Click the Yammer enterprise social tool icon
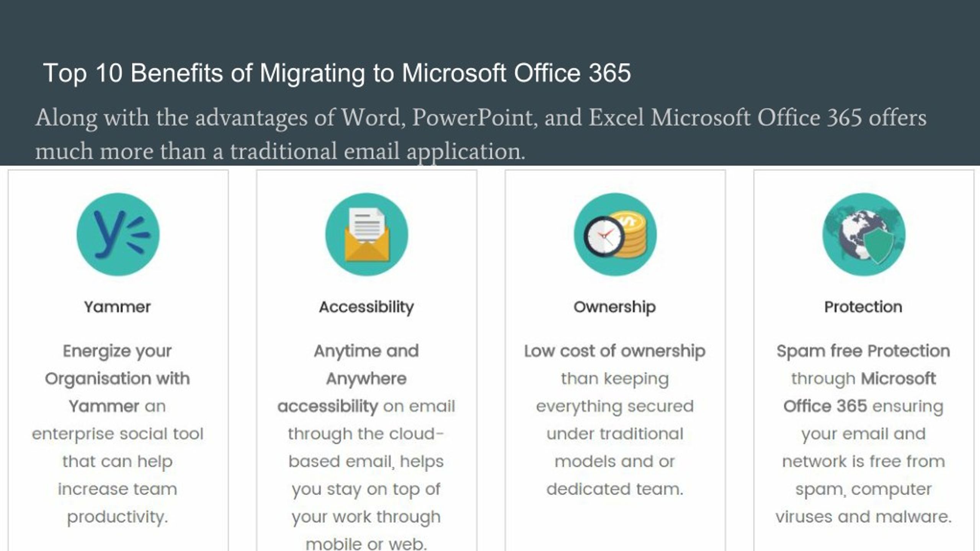This screenshot has width=980, height=551. click(x=118, y=235)
